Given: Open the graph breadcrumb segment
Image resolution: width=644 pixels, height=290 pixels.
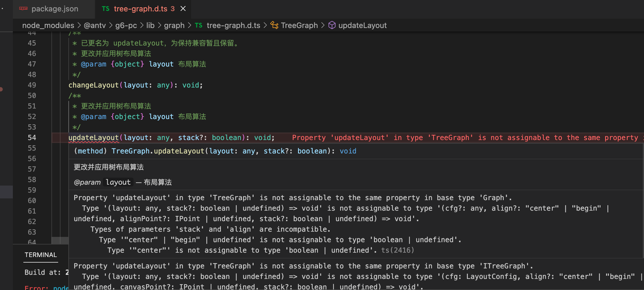Looking at the screenshot, I should 174,25.
